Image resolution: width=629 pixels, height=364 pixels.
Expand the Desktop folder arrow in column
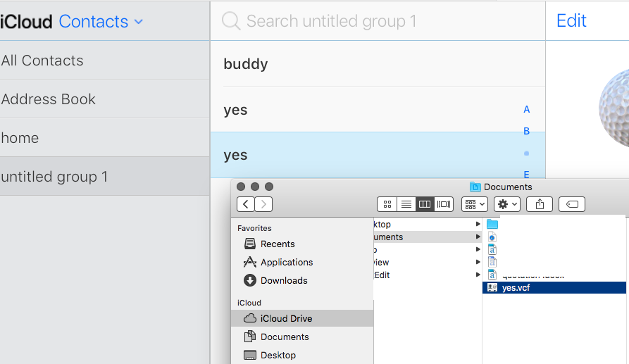[x=478, y=224]
